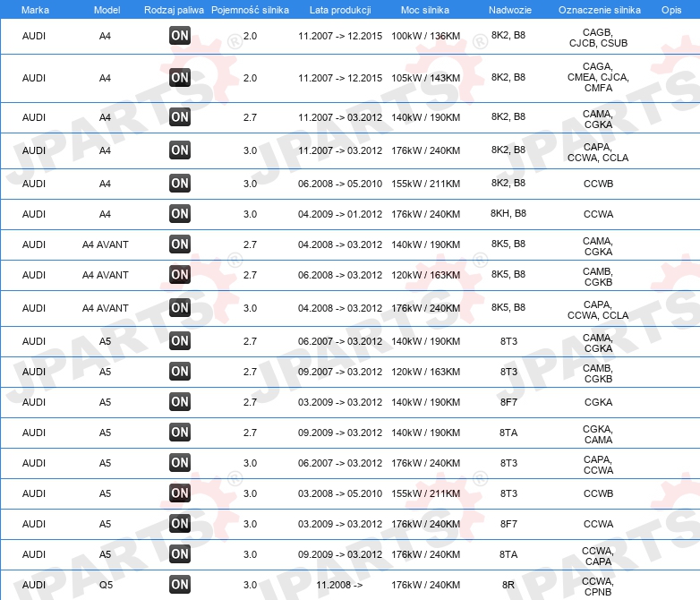Viewport: 700px width, 600px height.
Task: Click the ON fuel icon for A4 100kW / 136KM
Action: pos(180,36)
